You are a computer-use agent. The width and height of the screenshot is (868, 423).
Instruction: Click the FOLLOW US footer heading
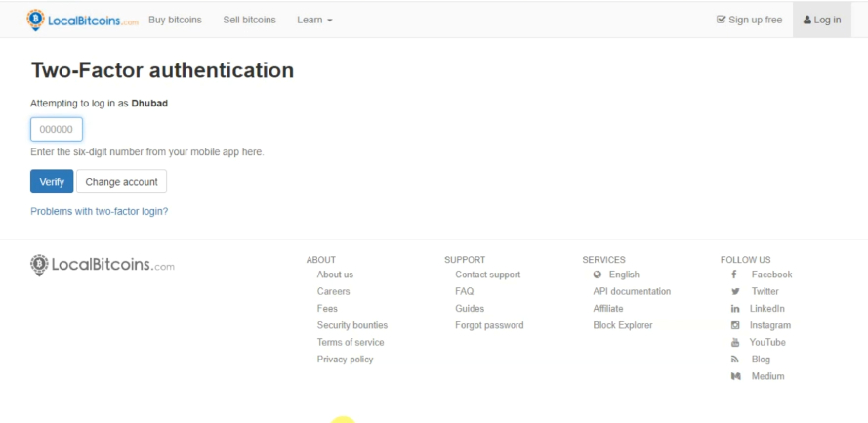click(745, 260)
